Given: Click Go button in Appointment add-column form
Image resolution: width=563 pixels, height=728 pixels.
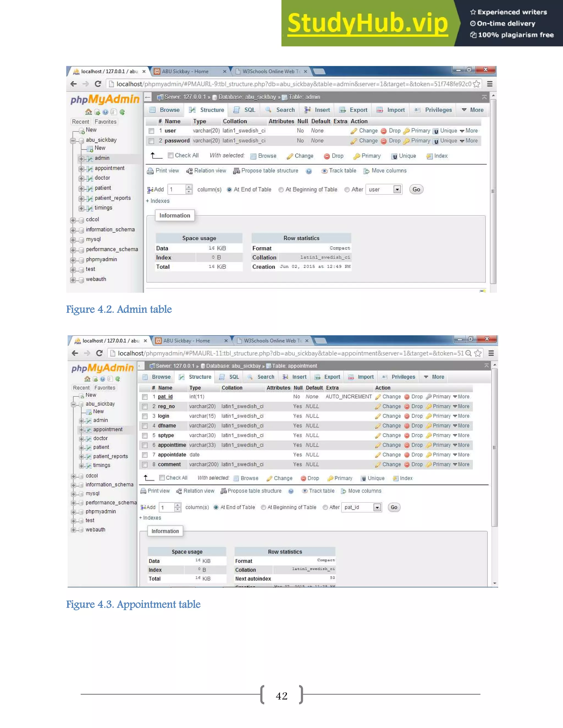Looking at the screenshot, I should [x=394, y=507].
